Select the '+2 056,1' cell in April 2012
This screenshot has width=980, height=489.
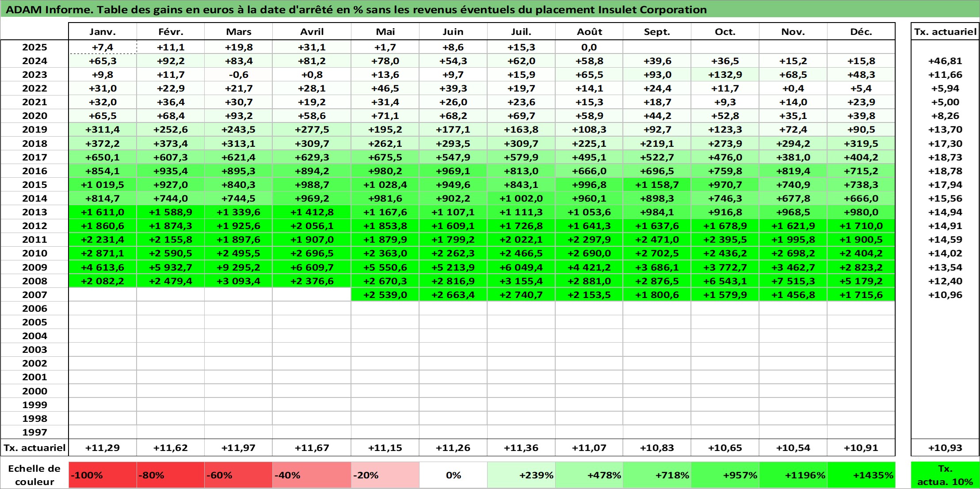click(312, 226)
